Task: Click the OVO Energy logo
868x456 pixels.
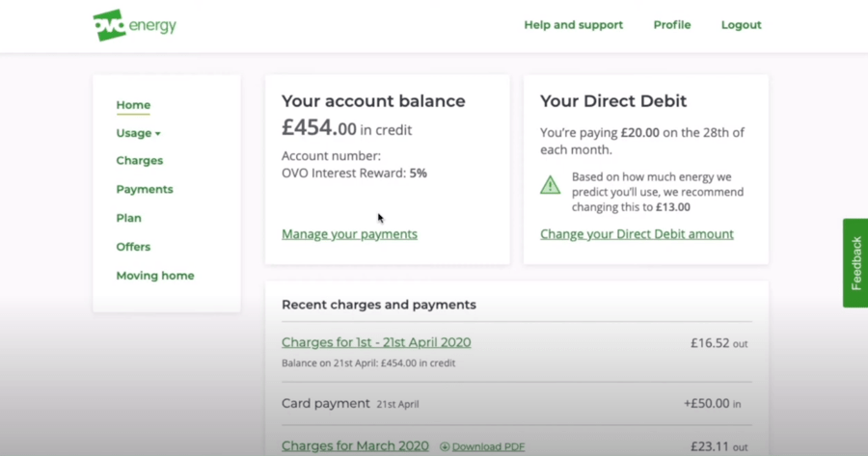Action: tap(134, 25)
